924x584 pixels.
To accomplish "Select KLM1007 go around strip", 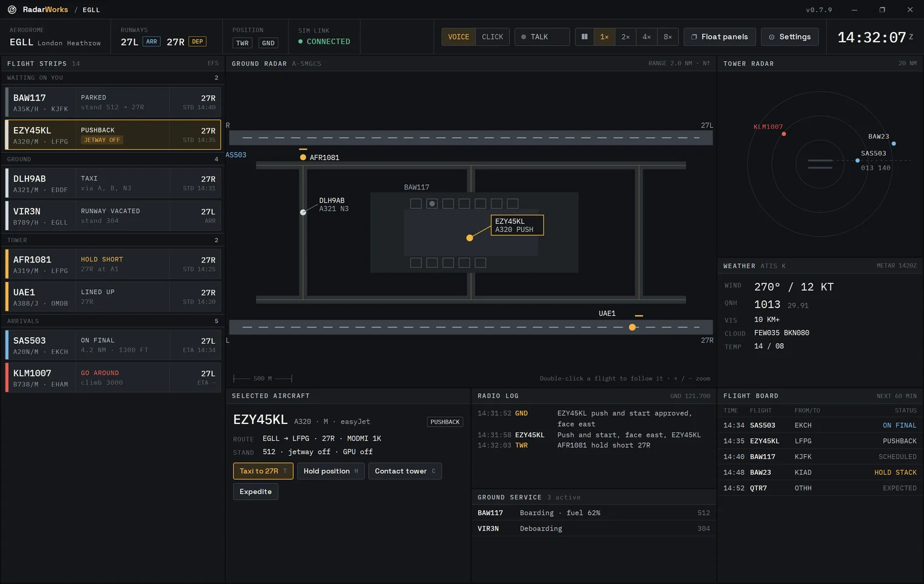I will 113,377.
